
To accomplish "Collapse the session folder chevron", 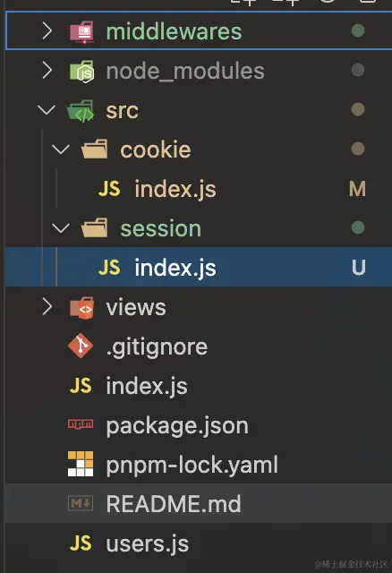I will pyautogui.click(x=61, y=228).
